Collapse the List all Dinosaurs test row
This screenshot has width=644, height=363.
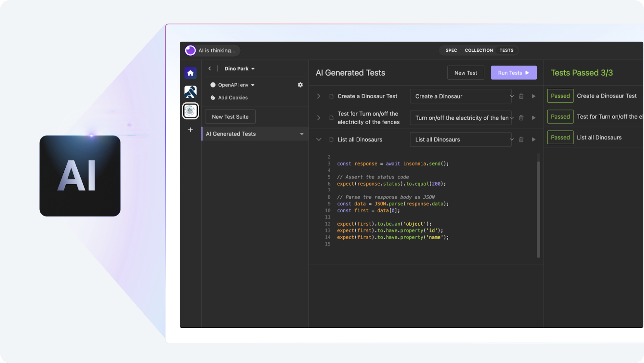tap(318, 140)
